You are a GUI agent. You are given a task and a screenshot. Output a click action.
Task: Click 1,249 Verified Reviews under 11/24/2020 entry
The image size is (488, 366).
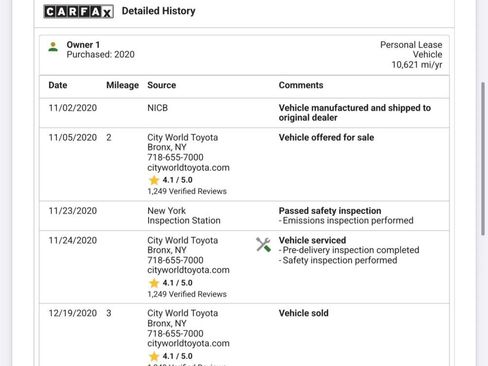tap(187, 294)
